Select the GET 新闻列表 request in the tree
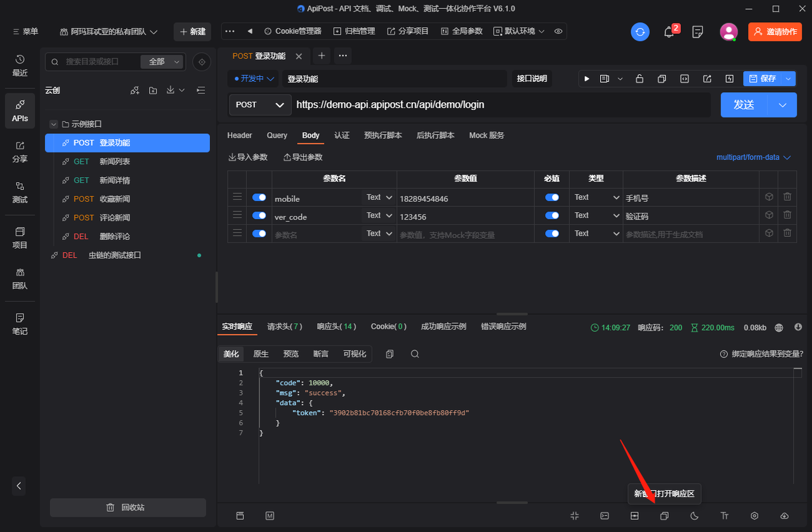Image resolution: width=812 pixels, height=532 pixels. (127, 162)
